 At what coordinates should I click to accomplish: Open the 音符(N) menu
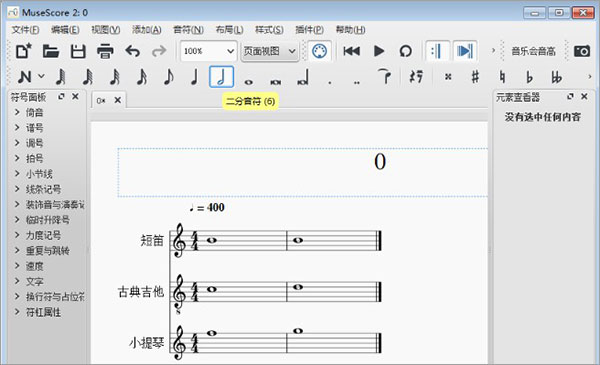pyautogui.click(x=188, y=29)
